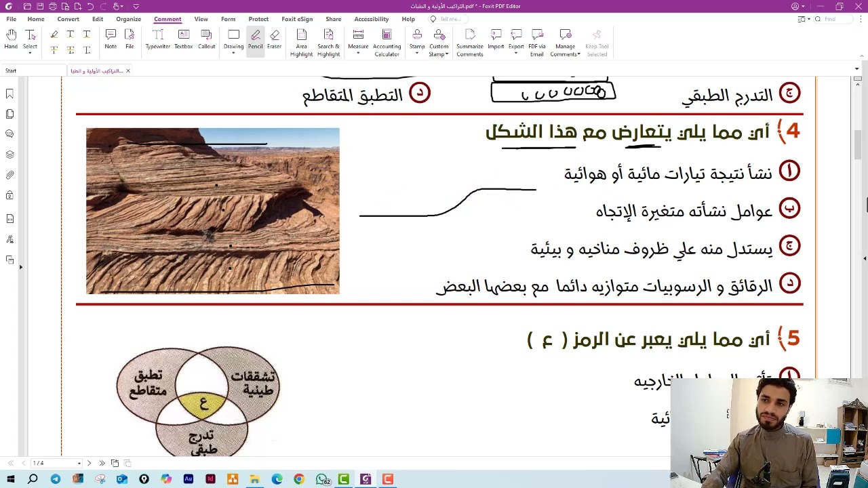Viewport: 868px width, 488px height.
Task: Open the Comments side panel
Action: point(9,134)
